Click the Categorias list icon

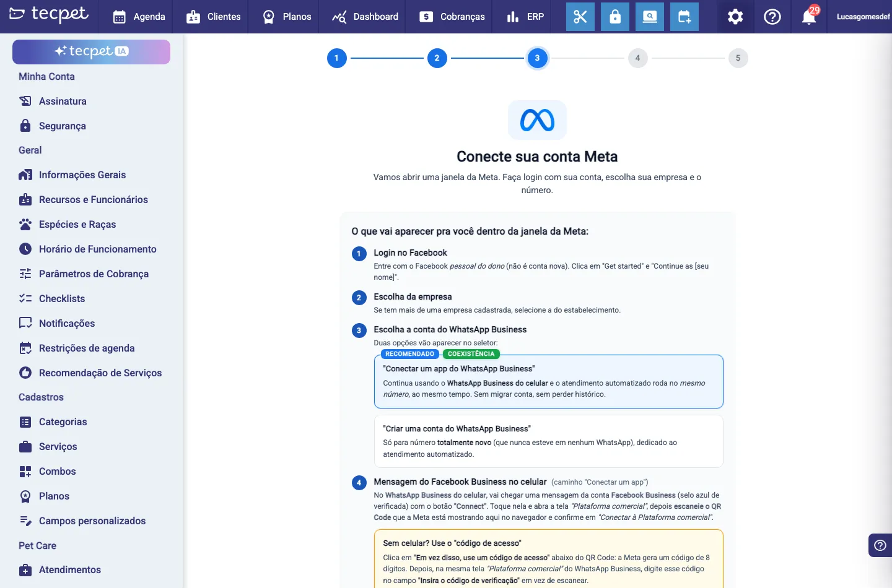pyautogui.click(x=25, y=422)
